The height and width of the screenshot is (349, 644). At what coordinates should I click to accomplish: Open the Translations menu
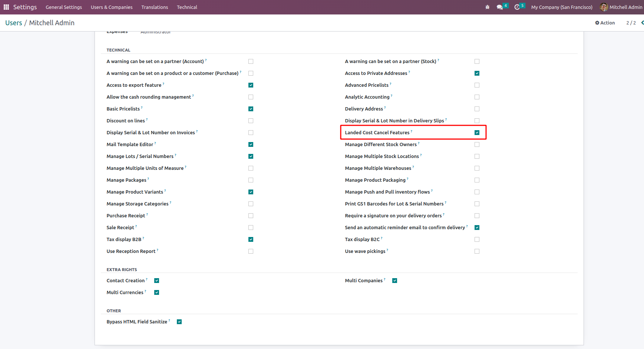click(x=155, y=7)
